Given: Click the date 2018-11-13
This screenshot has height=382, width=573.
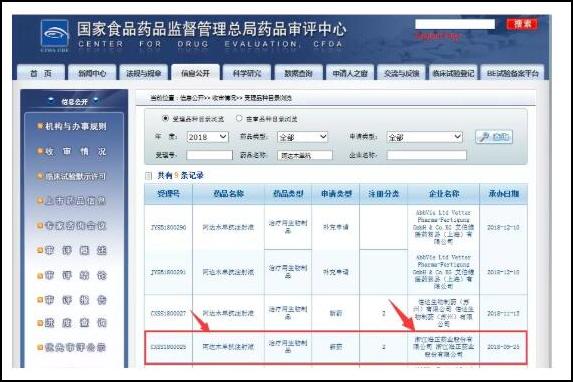Looking at the screenshot, I should tap(503, 313).
